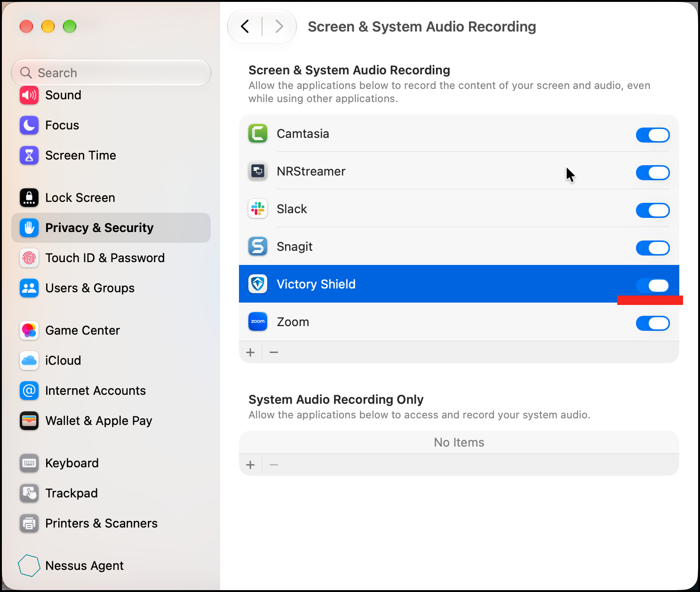Click the Zoom app icon
The image size is (700, 592).
tap(258, 322)
